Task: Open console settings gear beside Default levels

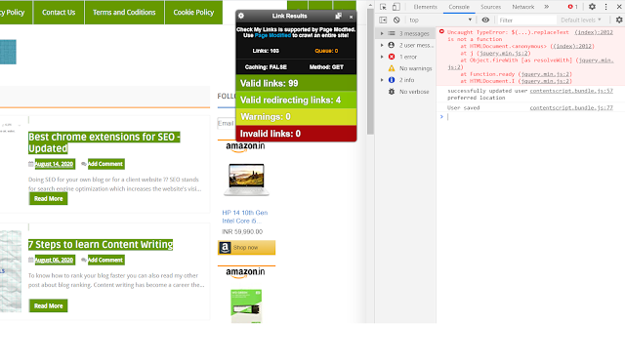Action: pyautogui.click(x=619, y=20)
